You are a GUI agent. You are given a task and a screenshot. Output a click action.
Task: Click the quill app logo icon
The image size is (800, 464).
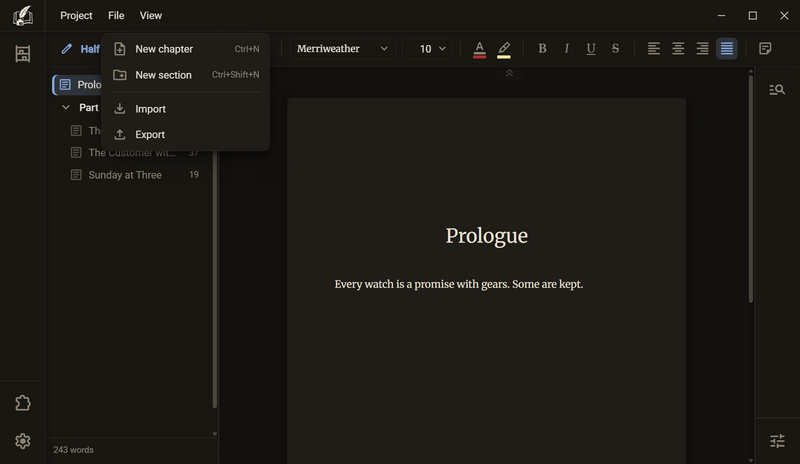[22, 16]
